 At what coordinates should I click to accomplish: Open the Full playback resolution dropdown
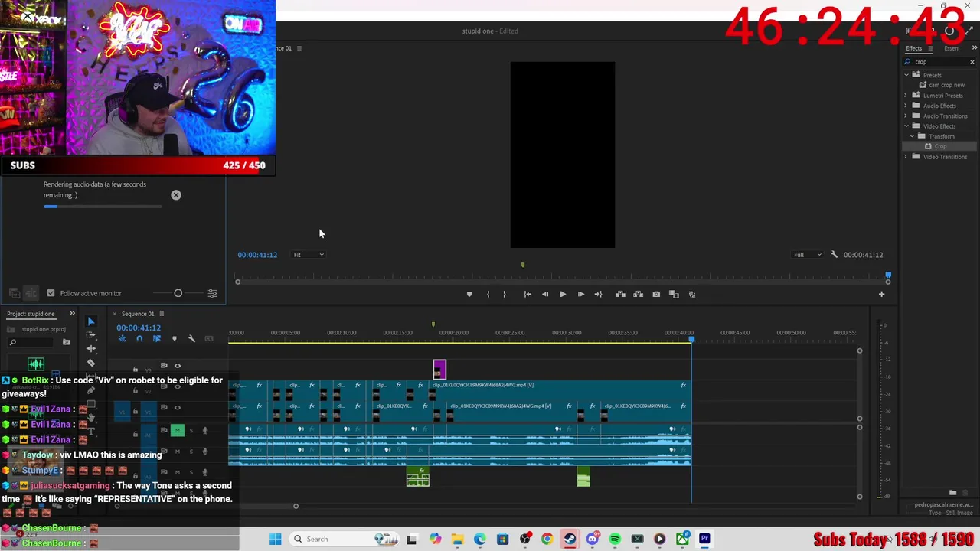coord(808,255)
